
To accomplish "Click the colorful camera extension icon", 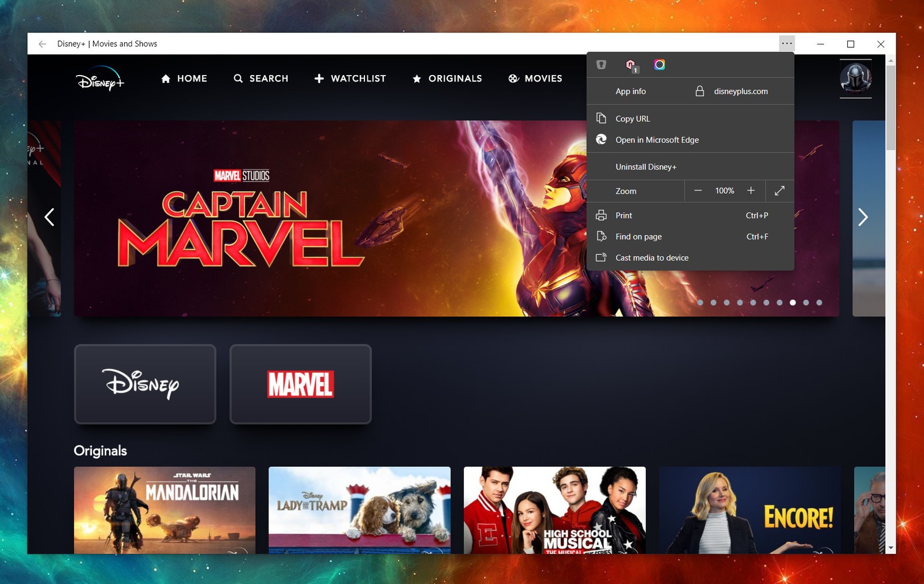I will click(660, 65).
